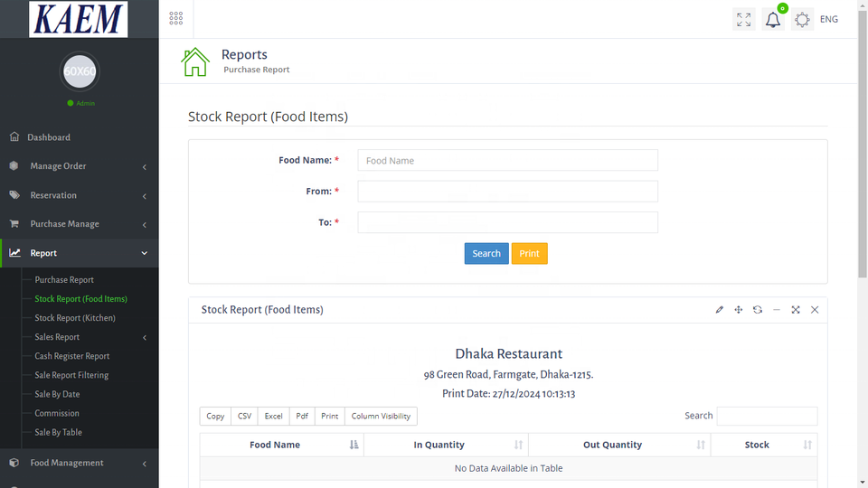Collapse the Stock Report panel

point(777,310)
